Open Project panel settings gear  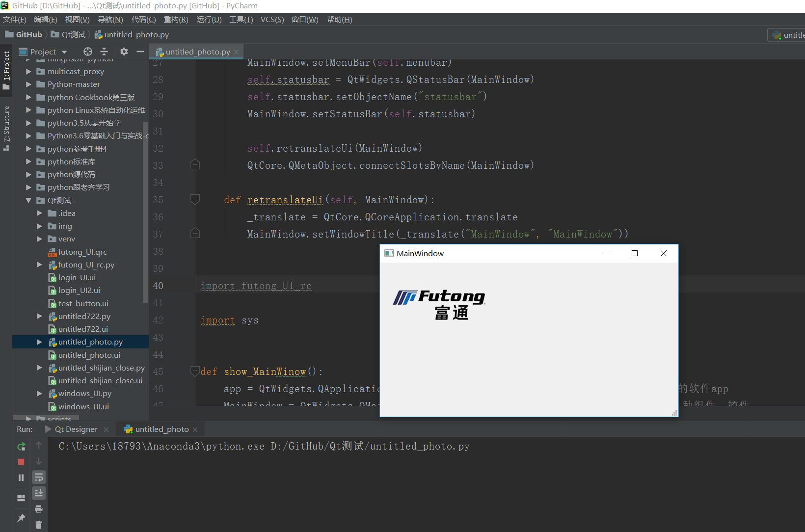coord(124,52)
